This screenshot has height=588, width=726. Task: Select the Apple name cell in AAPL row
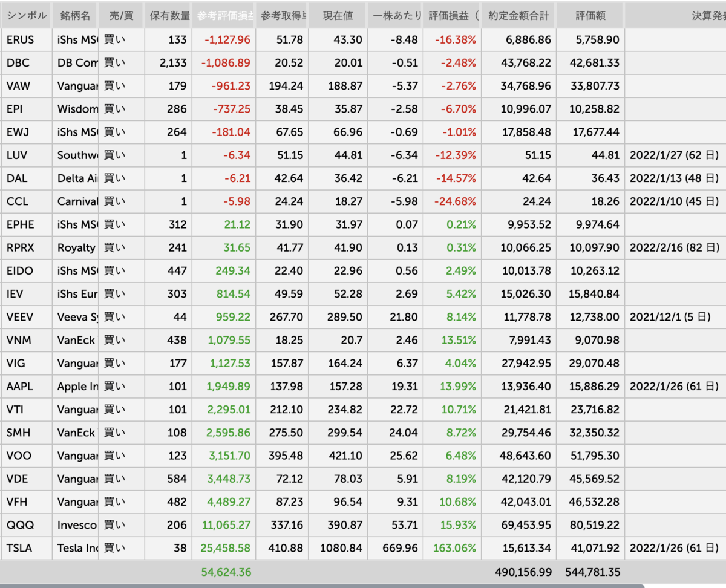click(x=75, y=386)
